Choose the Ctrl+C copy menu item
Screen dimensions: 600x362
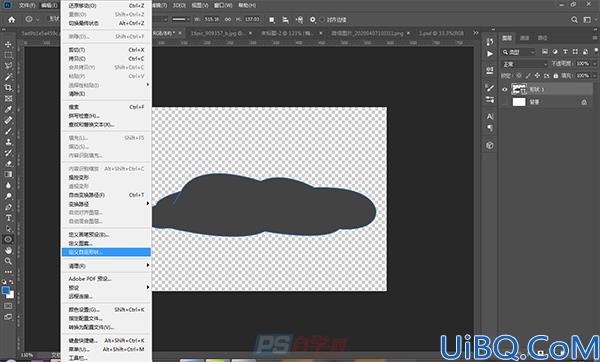click(106, 59)
